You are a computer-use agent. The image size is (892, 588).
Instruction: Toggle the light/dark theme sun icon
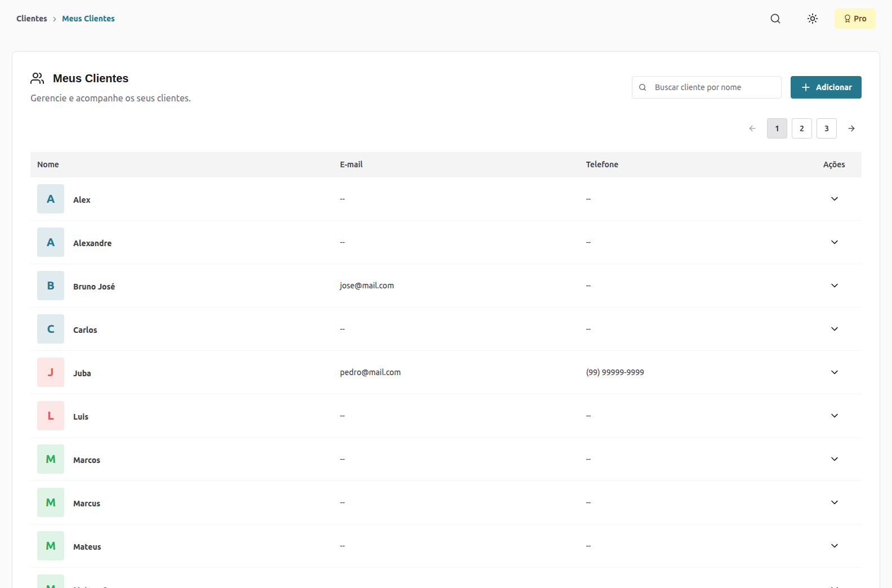813,19
